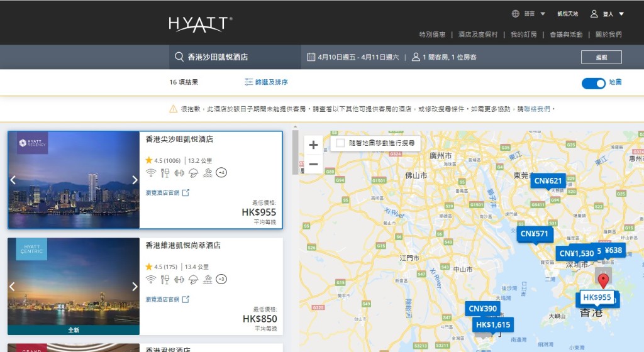
Task: Click Hyatt Centric brand badge on second photo
Action: pyautogui.click(x=31, y=249)
